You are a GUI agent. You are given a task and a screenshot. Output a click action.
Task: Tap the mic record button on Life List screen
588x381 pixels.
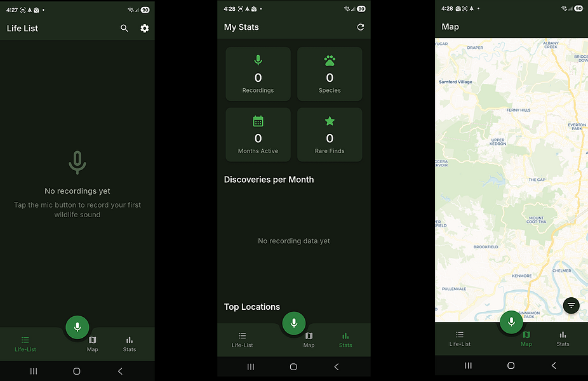pyautogui.click(x=77, y=327)
